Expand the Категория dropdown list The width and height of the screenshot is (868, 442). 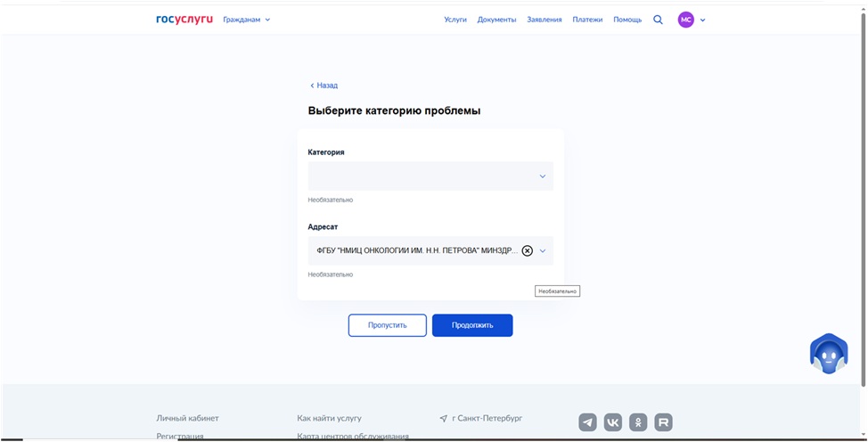(430, 176)
